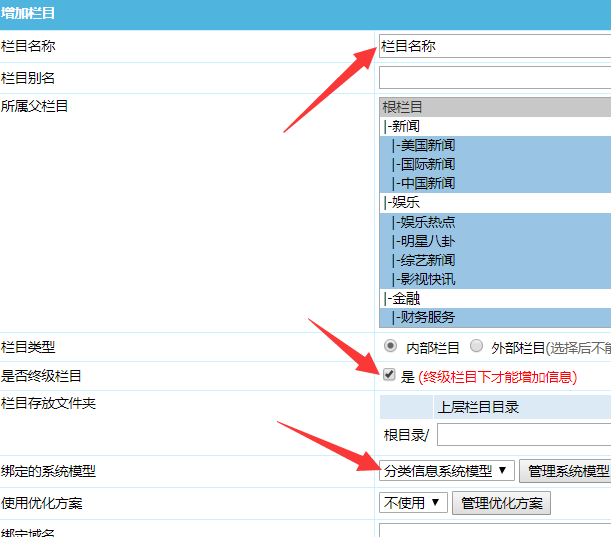The width and height of the screenshot is (611, 537).
Task: Select 金融 in parent category list
Action: (x=495, y=299)
